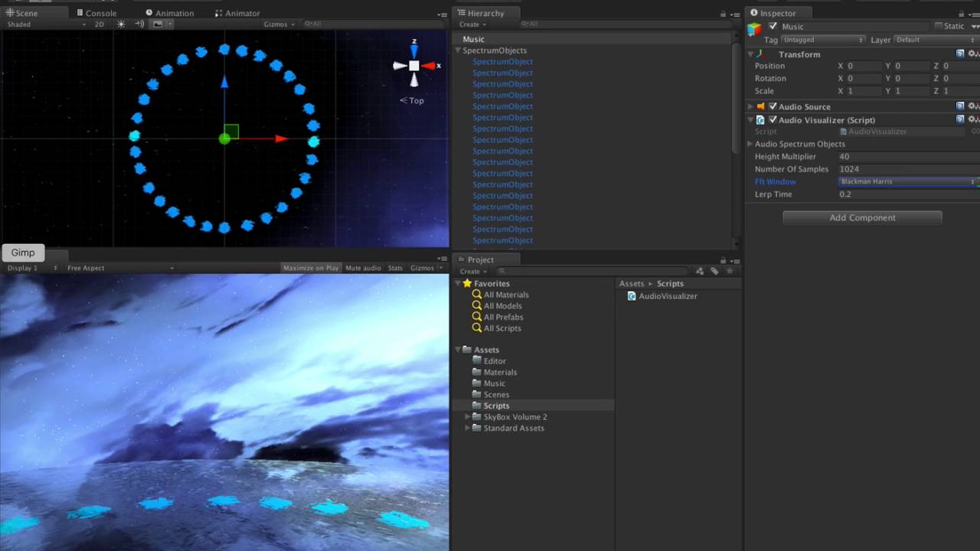
Task: Click the Height Multiplier value field
Action: (908, 157)
